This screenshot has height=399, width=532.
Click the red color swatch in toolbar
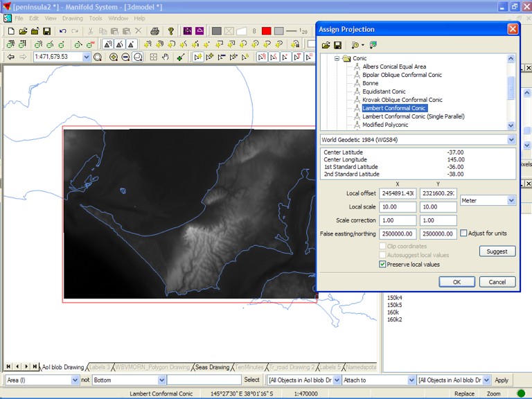pyautogui.click(x=266, y=31)
